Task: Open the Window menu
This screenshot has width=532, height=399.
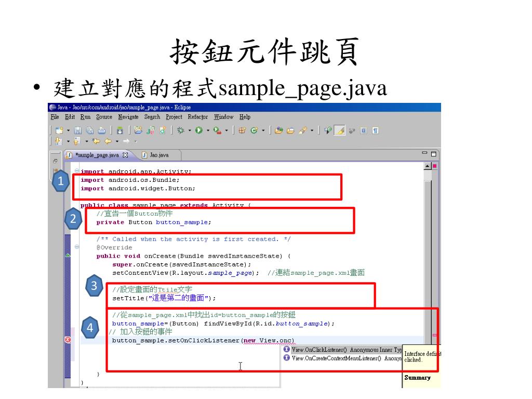Action: click(x=223, y=117)
